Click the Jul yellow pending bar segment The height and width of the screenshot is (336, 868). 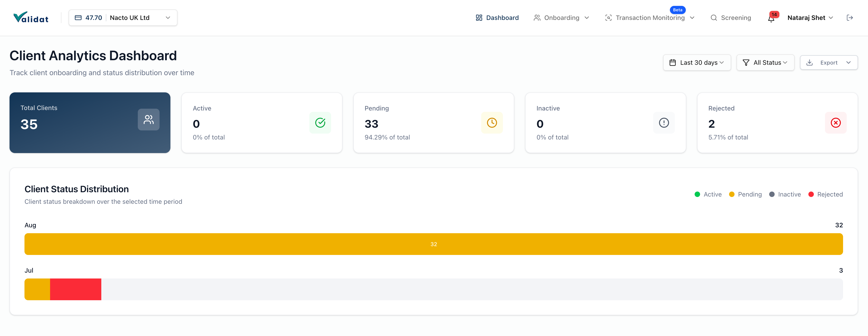click(x=37, y=289)
